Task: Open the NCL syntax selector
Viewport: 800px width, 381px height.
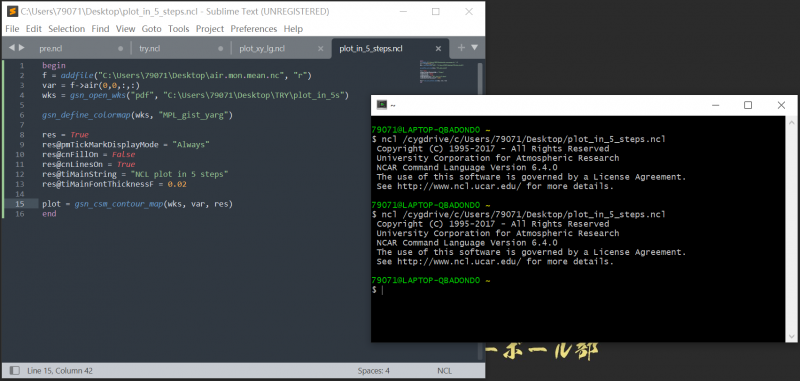Action: tap(444, 371)
